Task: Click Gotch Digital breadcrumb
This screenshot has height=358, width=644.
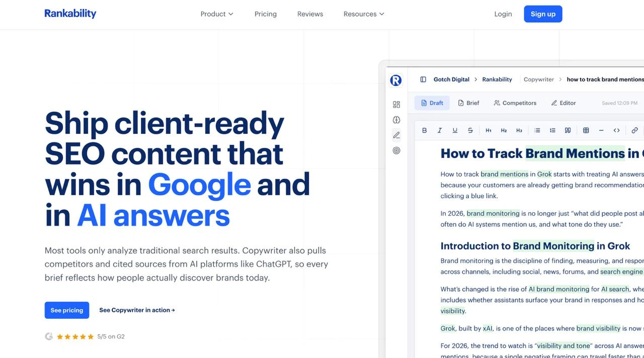Action: click(451, 79)
